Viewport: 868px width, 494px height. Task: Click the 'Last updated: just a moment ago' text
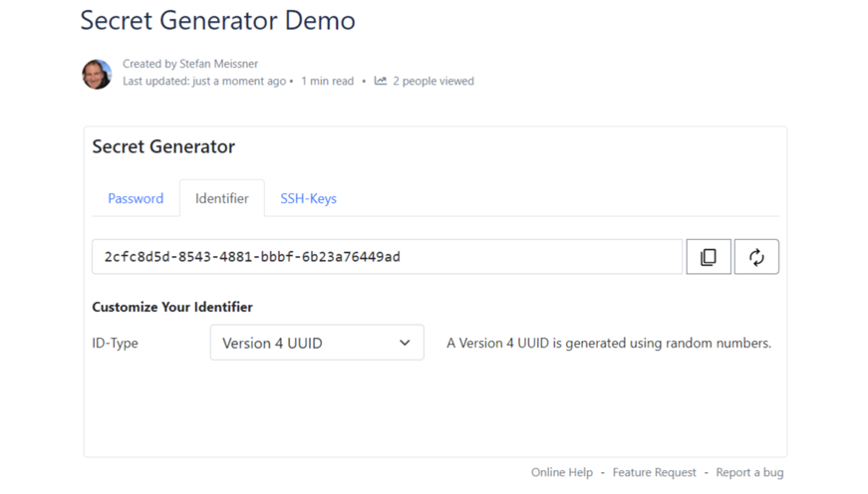[x=204, y=81]
